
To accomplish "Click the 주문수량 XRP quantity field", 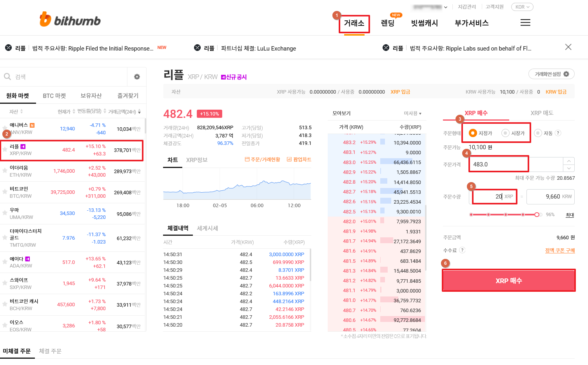I will 493,197.
